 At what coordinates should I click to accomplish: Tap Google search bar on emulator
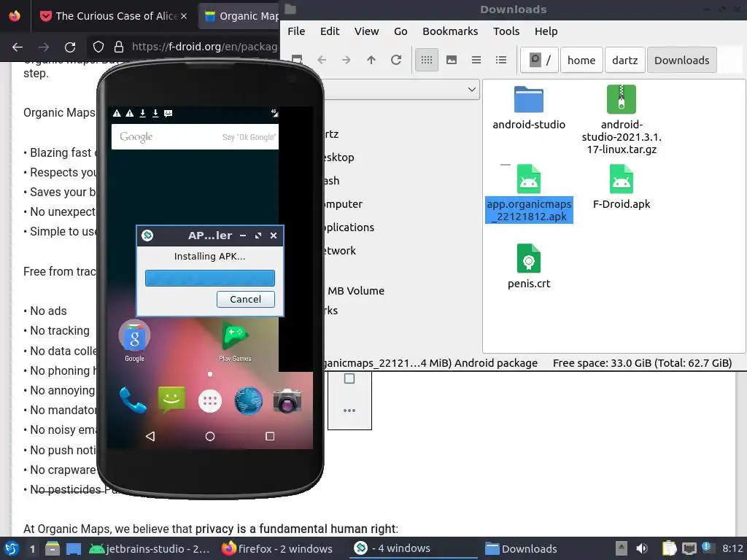[x=195, y=137]
